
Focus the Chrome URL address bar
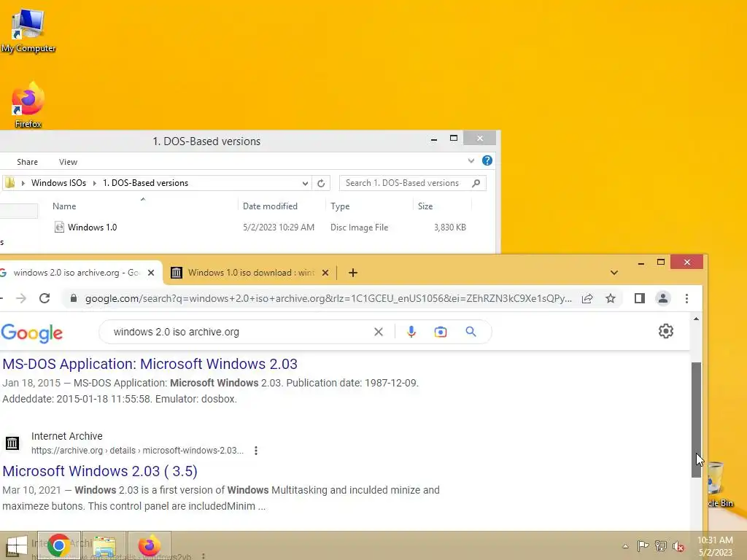click(x=328, y=298)
